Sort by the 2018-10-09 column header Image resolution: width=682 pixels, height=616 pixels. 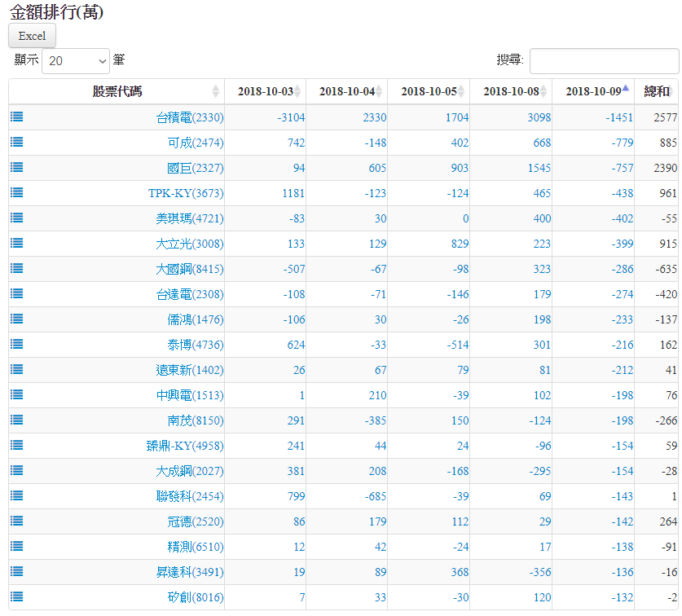[x=592, y=91]
